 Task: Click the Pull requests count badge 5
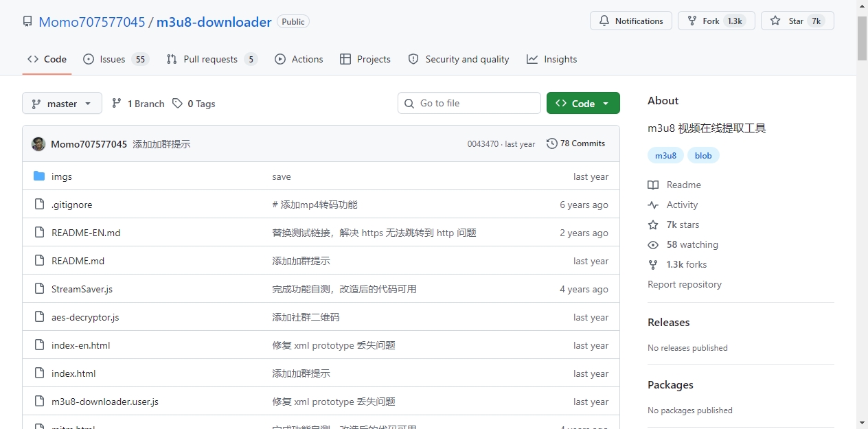click(x=251, y=59)
